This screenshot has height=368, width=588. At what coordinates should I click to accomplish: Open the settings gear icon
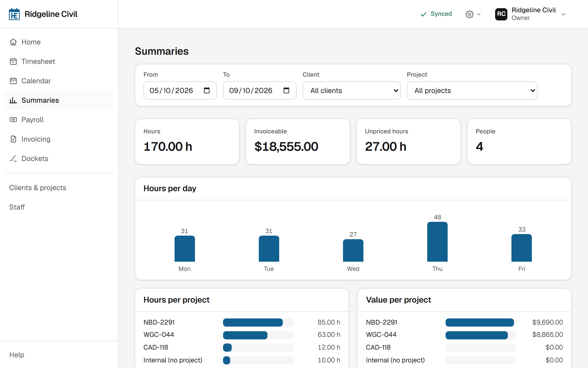469,14
